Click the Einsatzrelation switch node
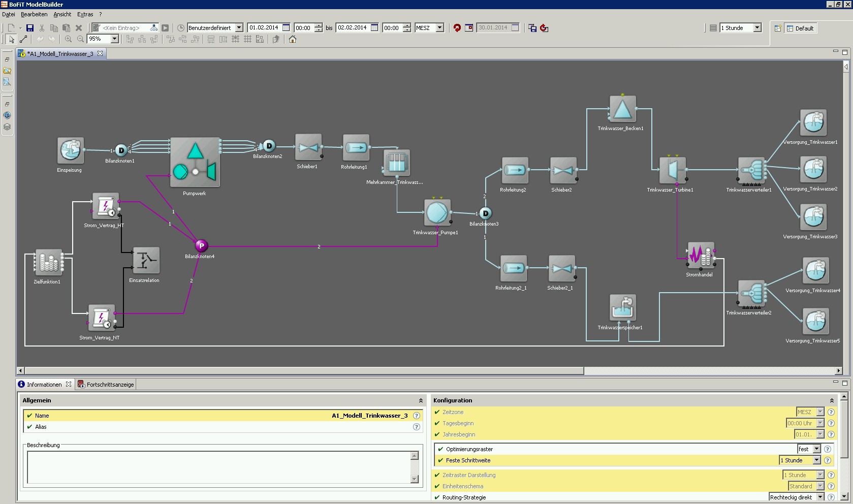 (x=146, y=260)
